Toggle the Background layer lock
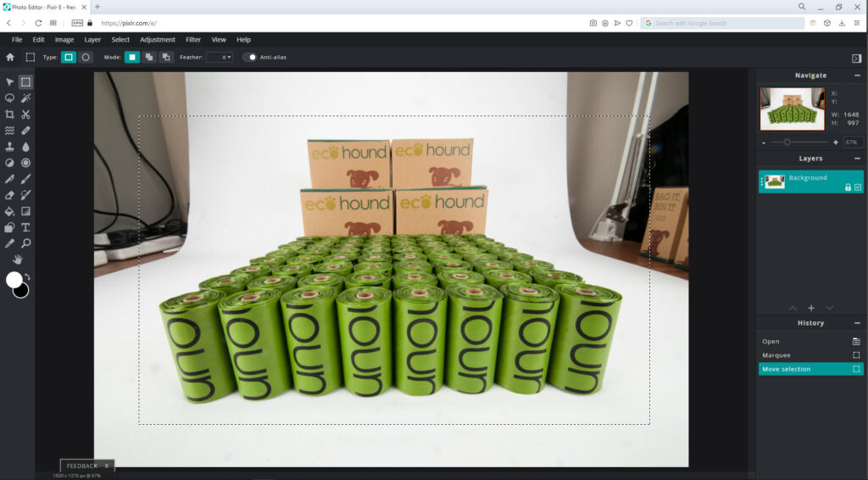The image size is (868, 480). [x=848, y=187]
